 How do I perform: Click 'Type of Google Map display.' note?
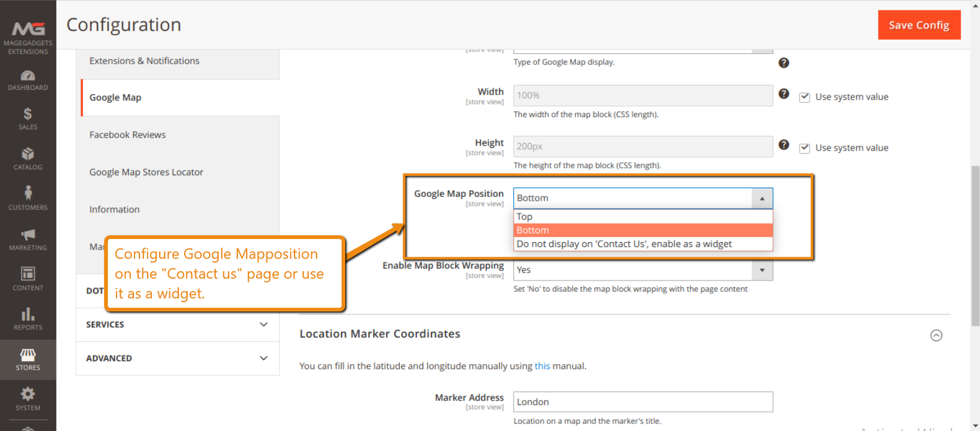(564, 62)
